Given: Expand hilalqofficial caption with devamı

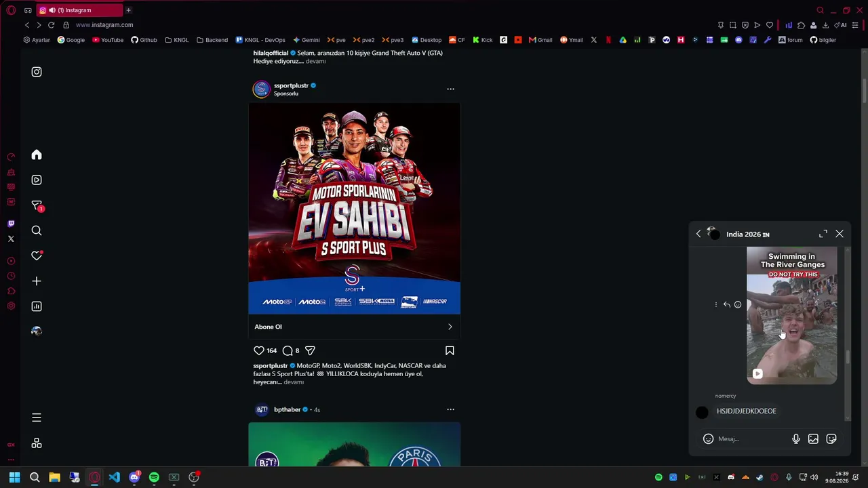Looking at the screenshot, I should 315,61.
